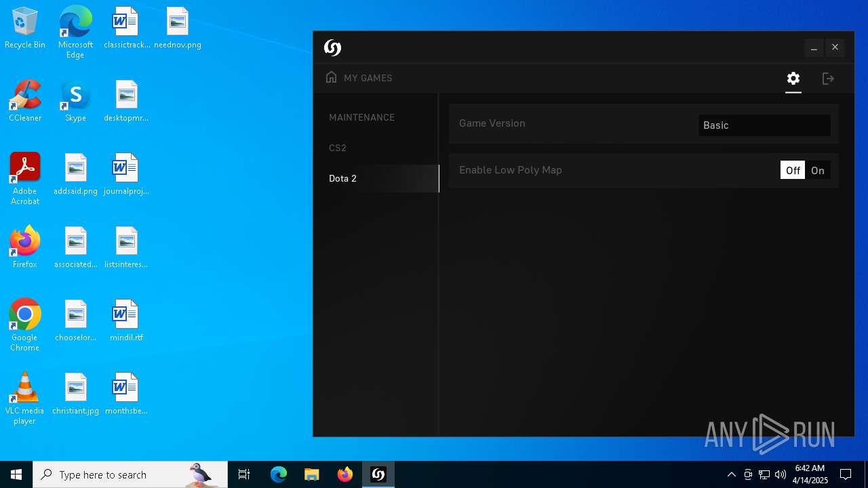Open Recycle Bin desktop icon
Screen dimensions: 868x488
coord(25,29)
